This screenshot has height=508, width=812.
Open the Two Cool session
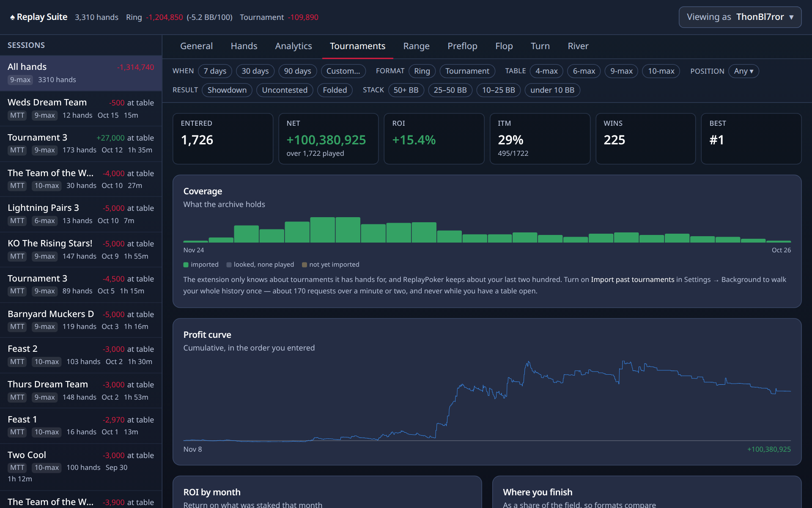(x=81, y=467)
